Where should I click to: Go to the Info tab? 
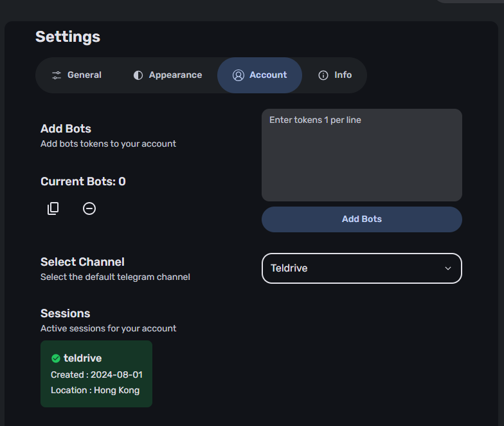click(335, 75)
